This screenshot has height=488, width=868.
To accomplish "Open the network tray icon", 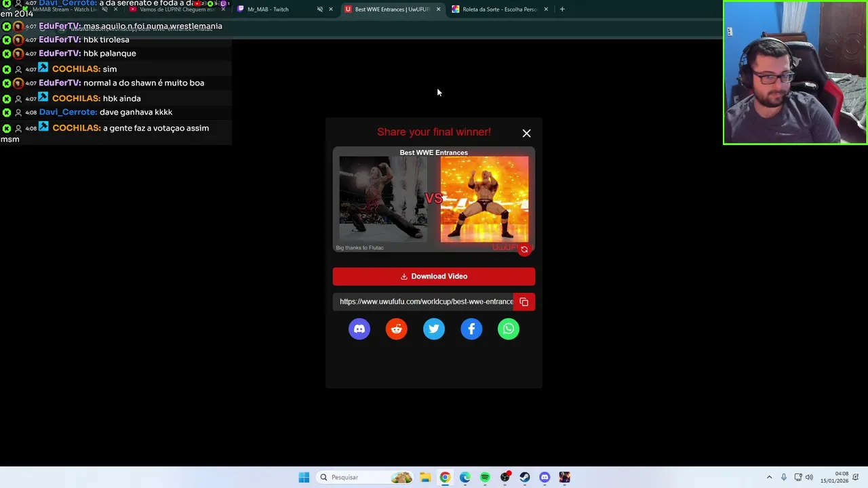I will tap(798, 477).
